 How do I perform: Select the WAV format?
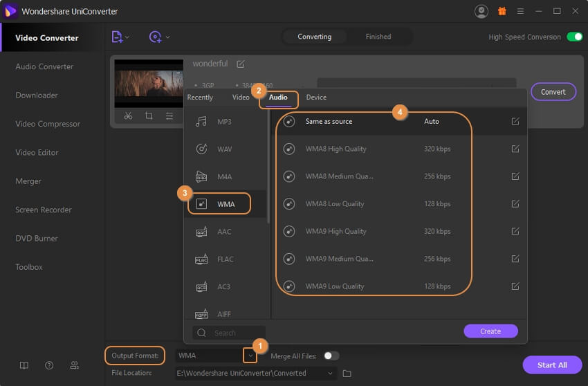click(226, 149)
